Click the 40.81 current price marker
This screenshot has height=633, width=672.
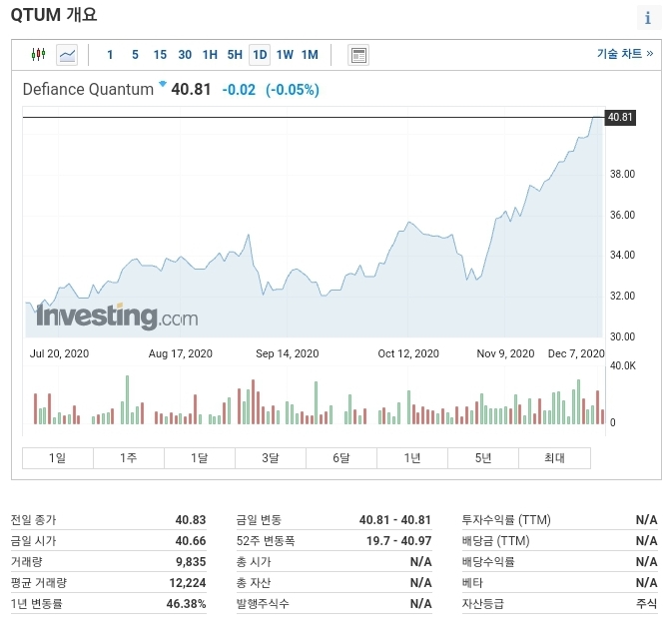click(x=620, y=117)
